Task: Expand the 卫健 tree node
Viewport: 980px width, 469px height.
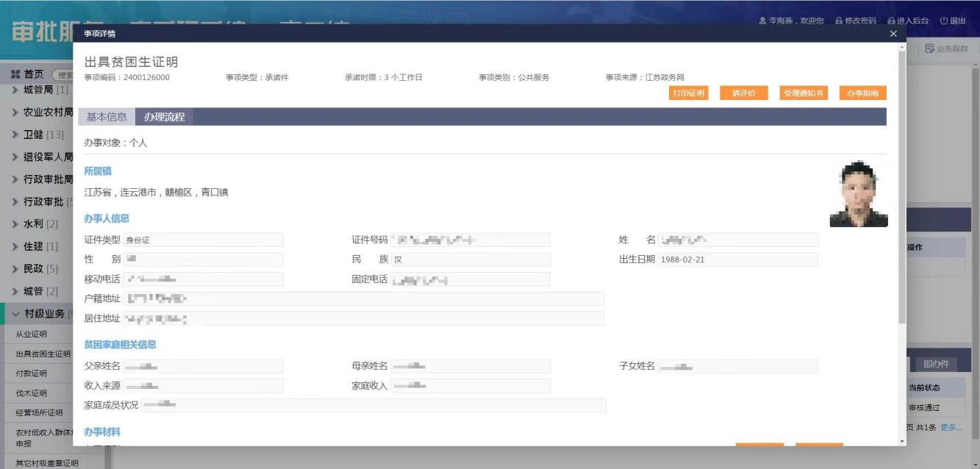Action: 16,135
